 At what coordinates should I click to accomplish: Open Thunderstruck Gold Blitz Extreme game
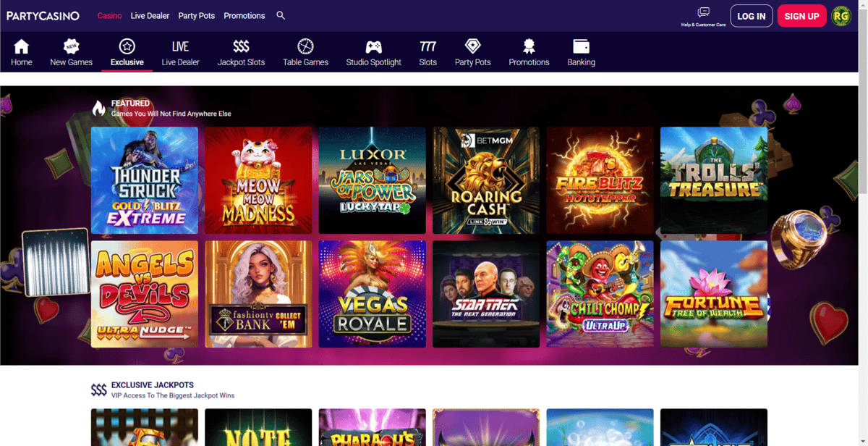coord(145,180)
